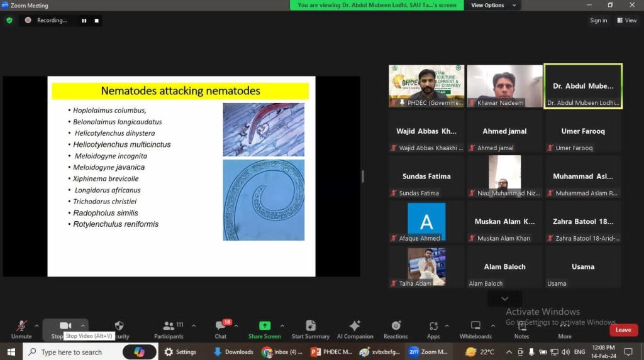644x360 pixels.
Task: Expand audio options arrow beside Unmute
Action: click(x=36, y=325)
